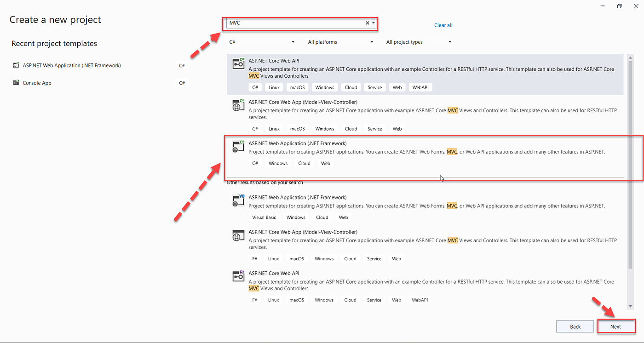The image size is (644, 343).
Task: Open the All platforms filter dropdown
Action: [340, 42]
